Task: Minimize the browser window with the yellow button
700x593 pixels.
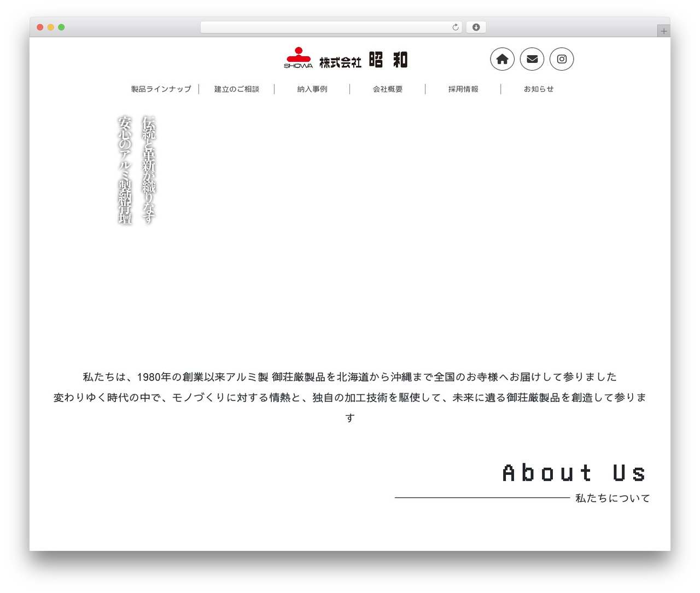Action: (x=51, y=27)
